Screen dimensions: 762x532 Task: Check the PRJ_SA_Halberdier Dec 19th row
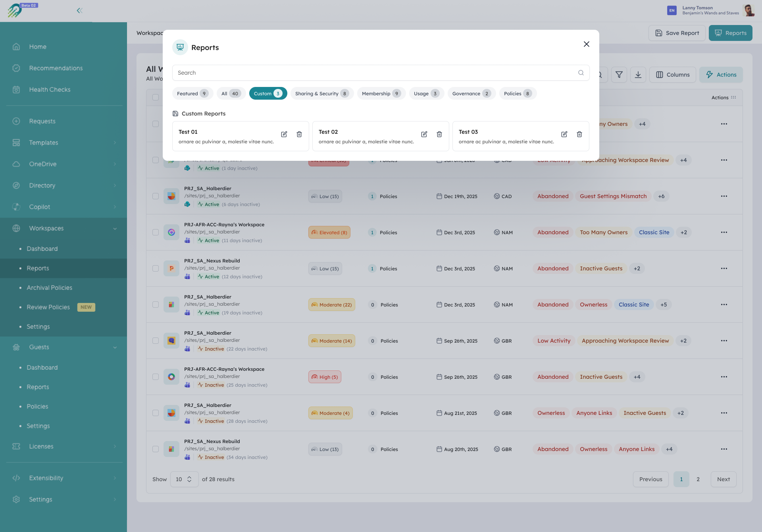tap(156, 196)
